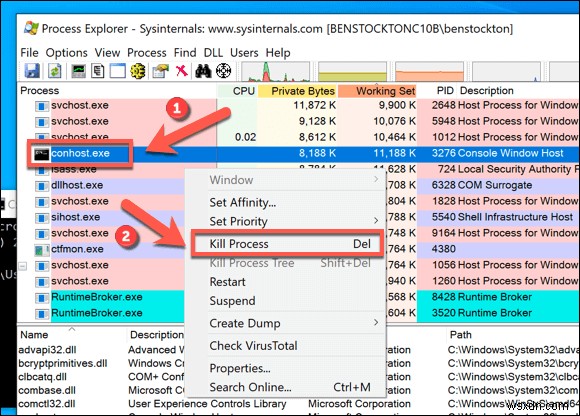
Task: Click the CPU usage history graph
Action: [x=276, y=71]
